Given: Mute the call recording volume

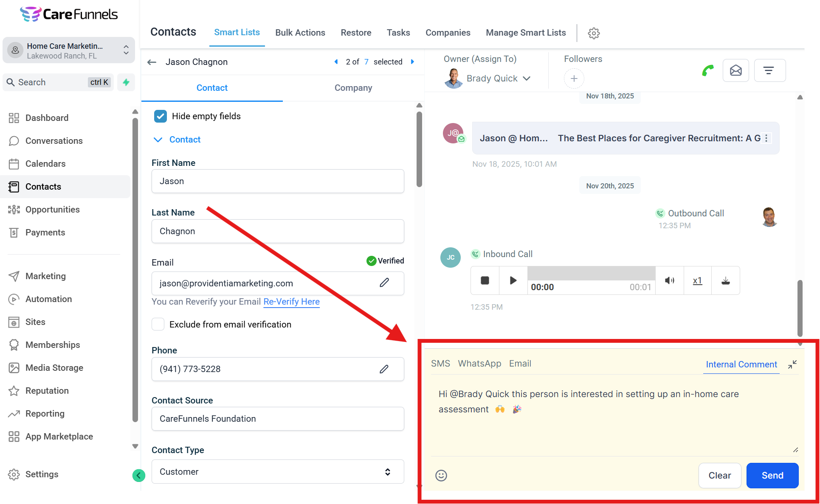Looking at the screenshot, I should coord(669,280).
